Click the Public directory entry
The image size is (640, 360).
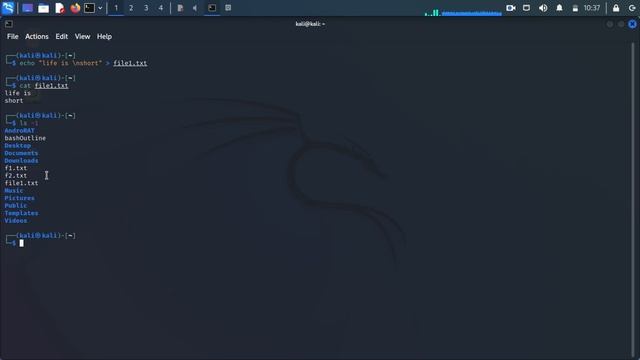coord(16,205)
